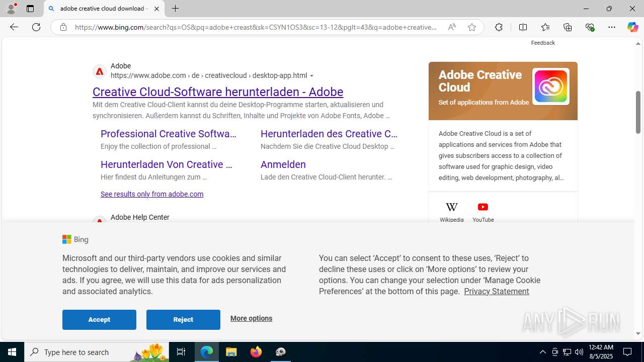This screenshot has height=362, width=644.
Task: See results only from adobe.com
Action: click(152, 194)
